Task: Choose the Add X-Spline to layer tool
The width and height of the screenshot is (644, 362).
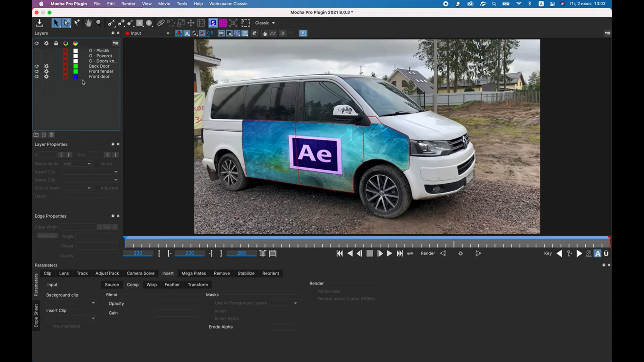Action: (x=121, y=23)
